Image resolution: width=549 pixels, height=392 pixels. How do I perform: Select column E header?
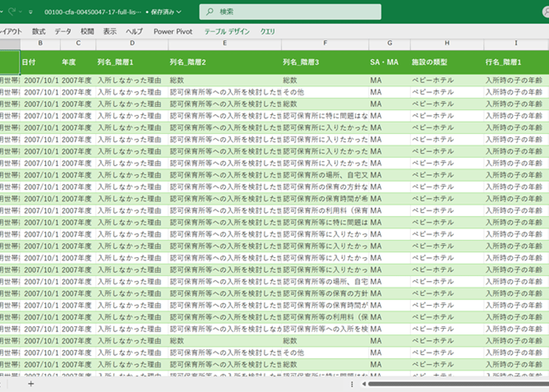[225, 43]
